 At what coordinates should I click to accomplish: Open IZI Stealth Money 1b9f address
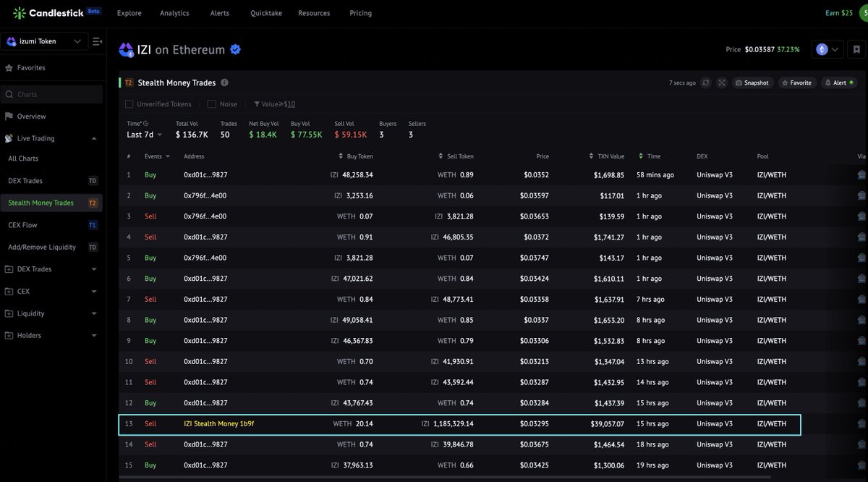[219, 423]
